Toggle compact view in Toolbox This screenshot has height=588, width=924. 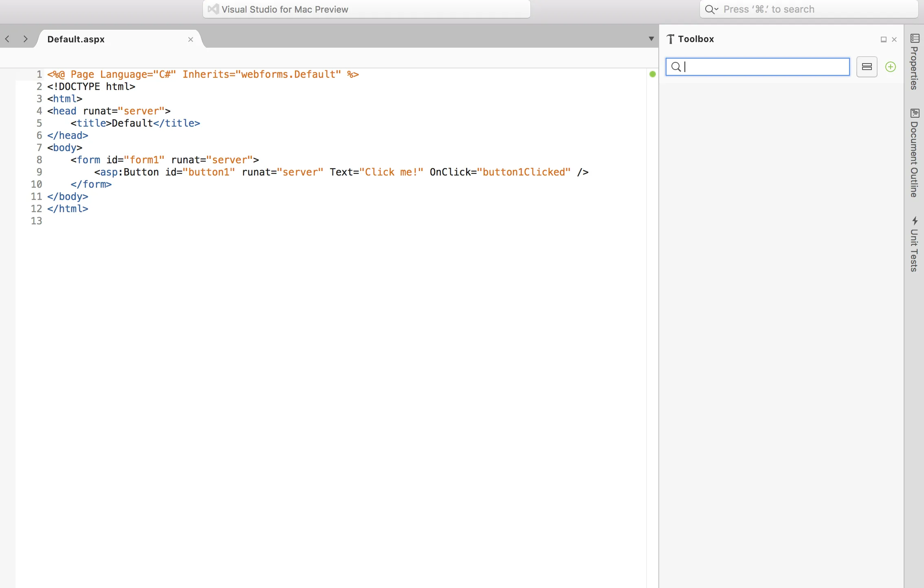867,67
